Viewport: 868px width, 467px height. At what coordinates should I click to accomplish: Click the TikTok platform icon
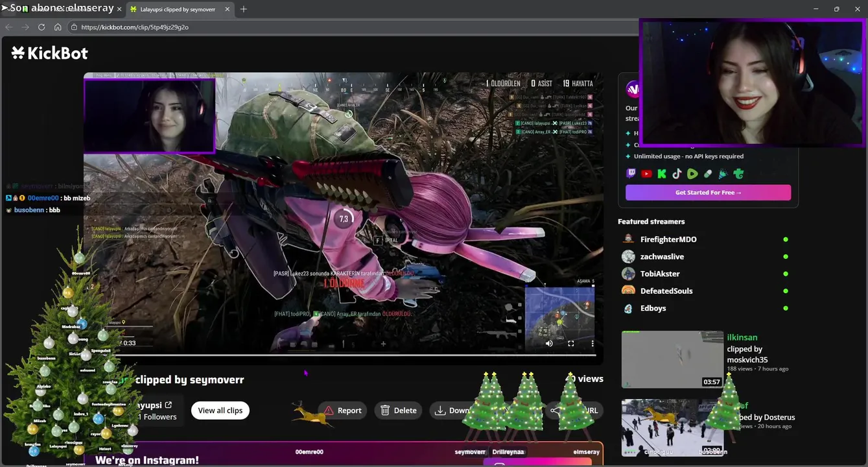point(677,174)
